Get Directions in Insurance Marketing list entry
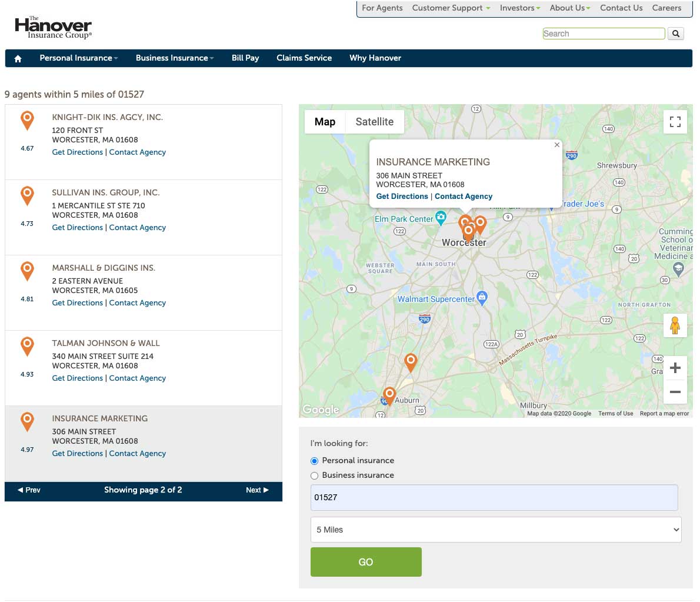This screenshot has width=700, height=602. point(77,454)
